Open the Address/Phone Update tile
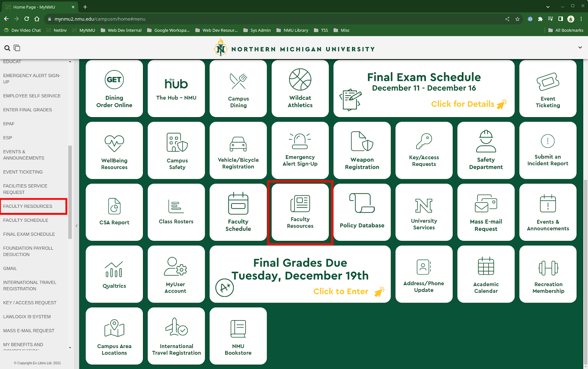This screenshot has height=369, width=588. click(x=424, y=274)
